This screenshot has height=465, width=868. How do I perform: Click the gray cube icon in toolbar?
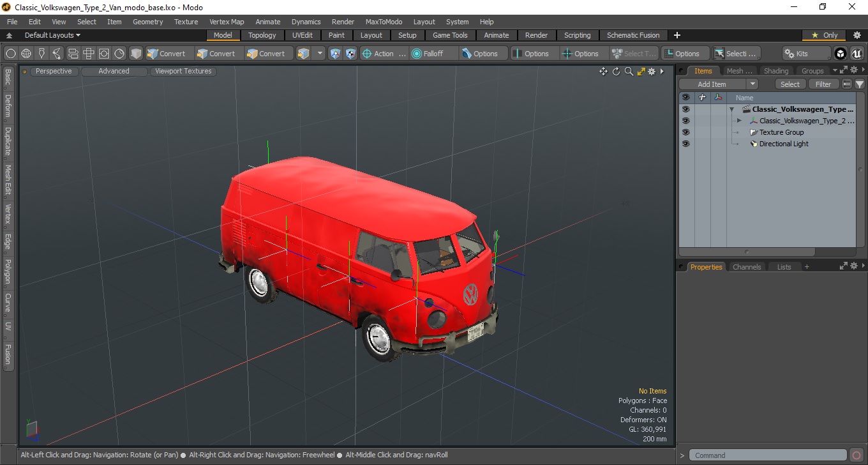[x=136, y=54]
